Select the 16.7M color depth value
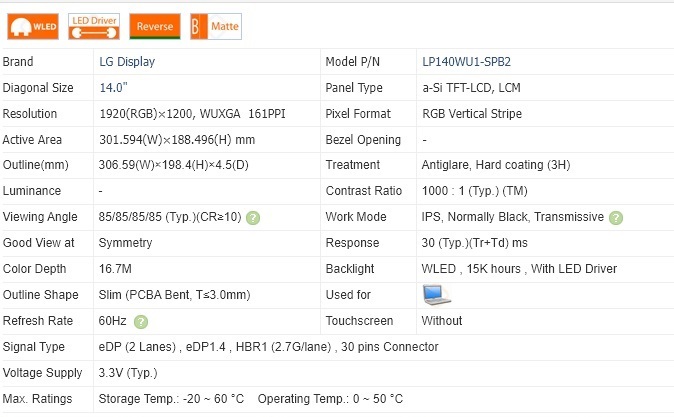Image resolution: width=674 pixels, height=417 pixels. point(115,269)
